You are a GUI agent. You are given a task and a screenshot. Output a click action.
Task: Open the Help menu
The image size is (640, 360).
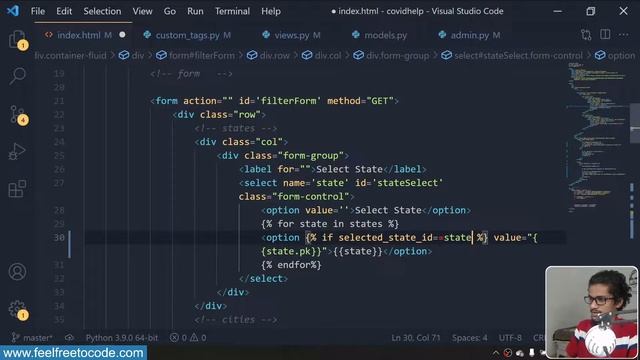click(271, 11)
